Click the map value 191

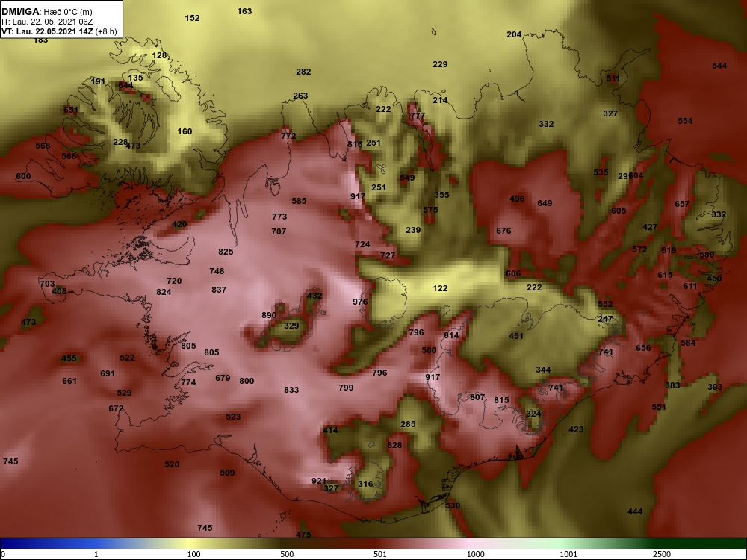(x=98, y=81)
